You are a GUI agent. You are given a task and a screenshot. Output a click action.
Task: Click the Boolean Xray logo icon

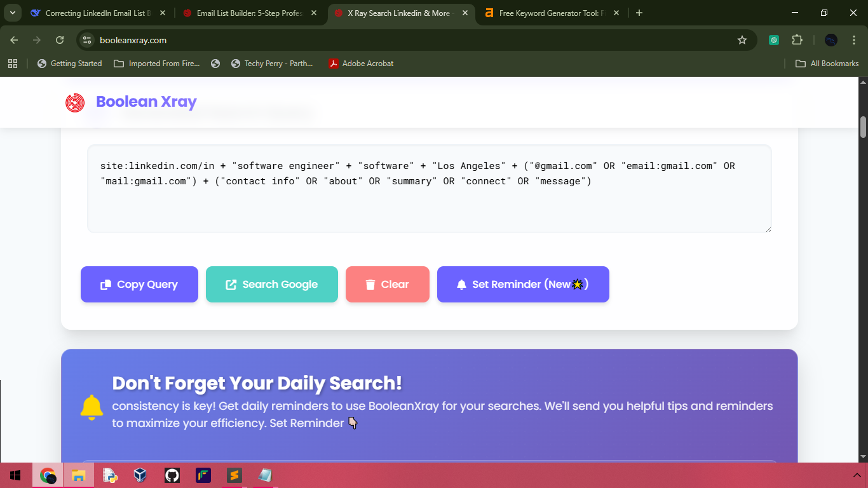coord(75,102)
